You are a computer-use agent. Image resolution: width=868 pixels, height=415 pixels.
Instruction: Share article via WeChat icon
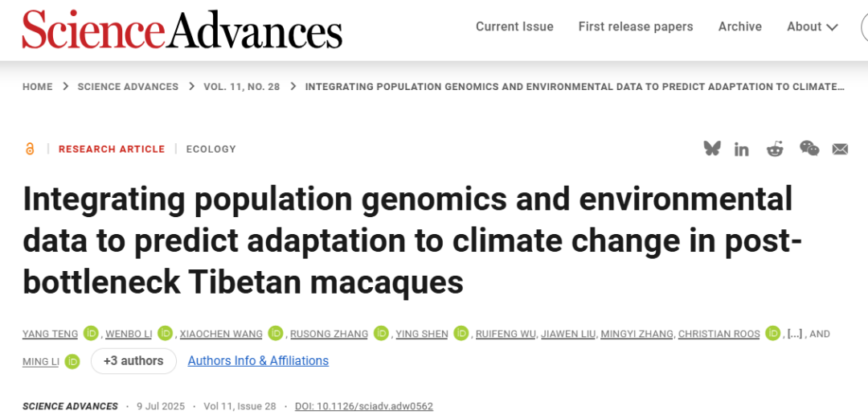pos(809,149)
